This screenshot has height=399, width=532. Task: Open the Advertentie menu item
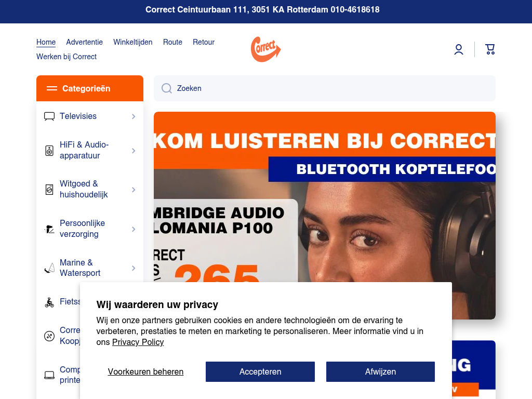pyautogui.click(x=84, y=42)
